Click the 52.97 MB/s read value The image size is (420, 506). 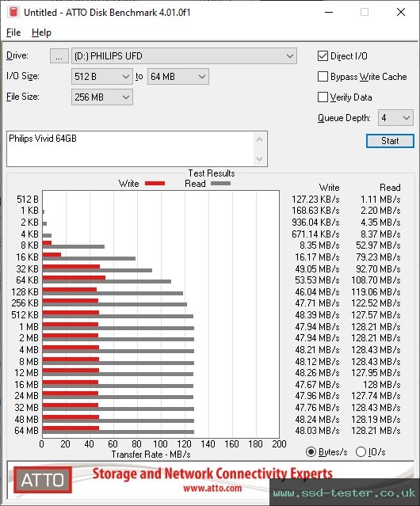tap(378, 245)
